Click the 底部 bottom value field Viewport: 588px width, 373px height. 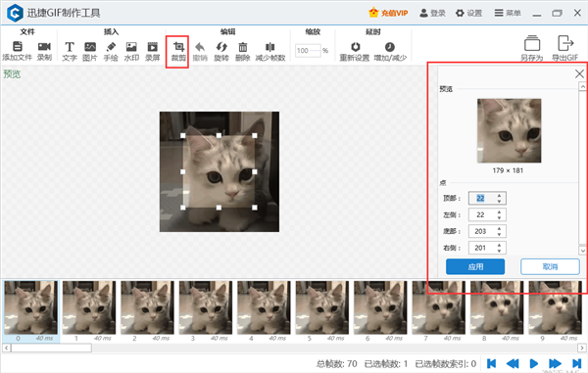(x=487, y=231)
